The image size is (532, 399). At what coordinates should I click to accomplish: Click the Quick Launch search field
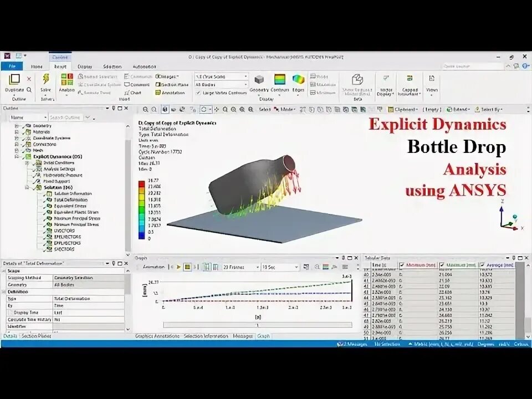473,66
